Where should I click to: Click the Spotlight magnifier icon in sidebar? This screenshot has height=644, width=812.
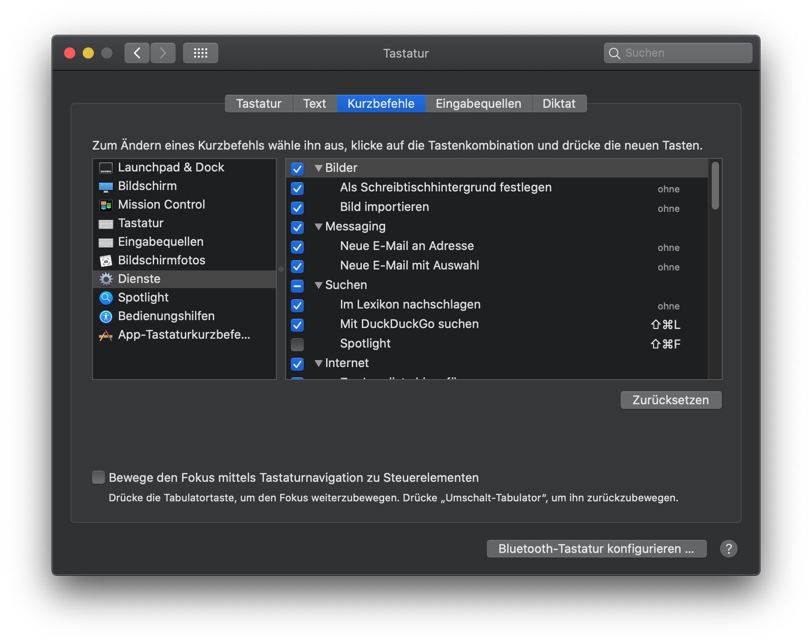point(106,298)
